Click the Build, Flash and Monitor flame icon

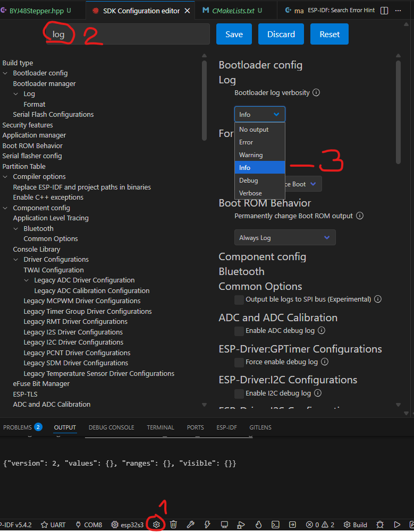[258, 525]
